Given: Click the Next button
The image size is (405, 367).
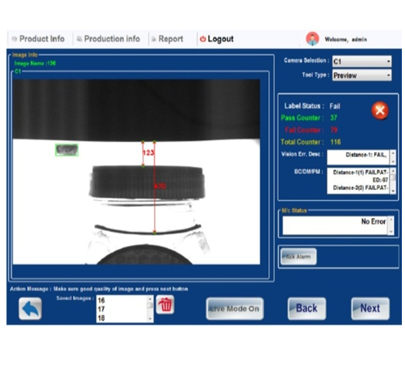Looking at the screenshot, I should coord(370,309).
